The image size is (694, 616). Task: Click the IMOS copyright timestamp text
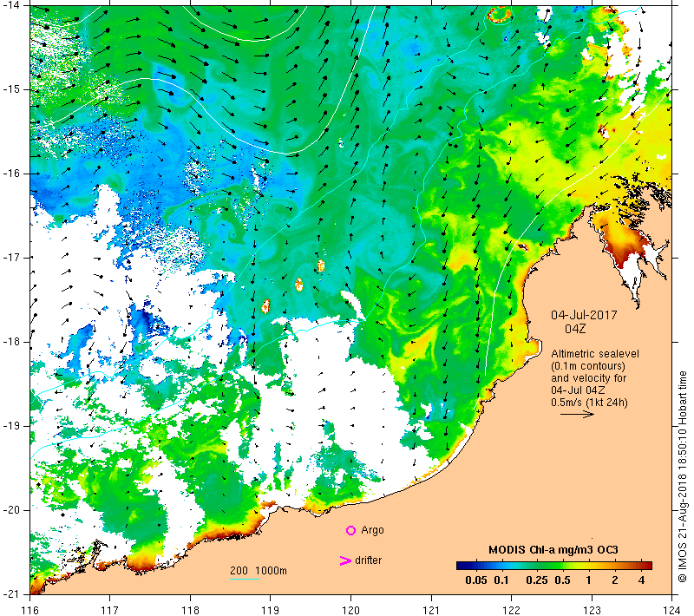(682, 477)
